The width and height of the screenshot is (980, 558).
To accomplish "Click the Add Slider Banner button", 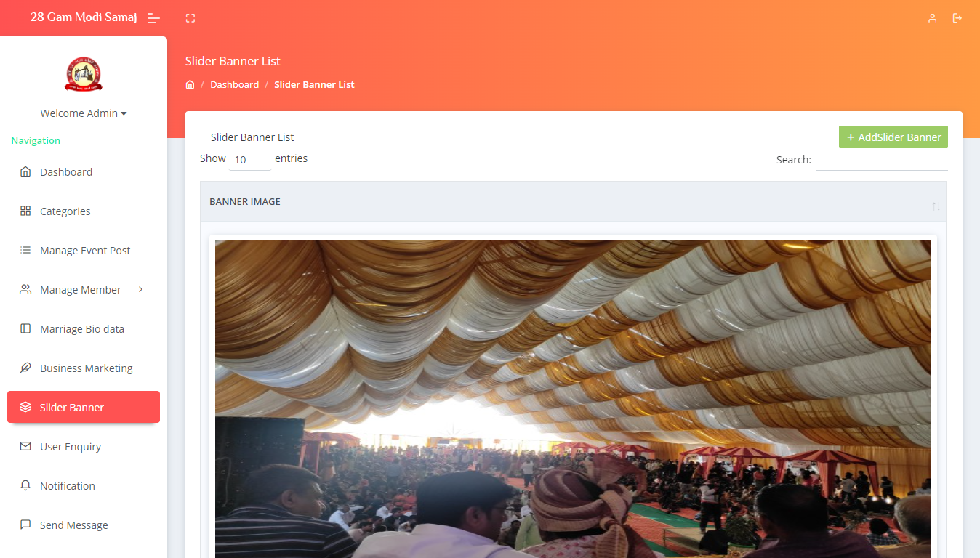I will pos(893,137).
